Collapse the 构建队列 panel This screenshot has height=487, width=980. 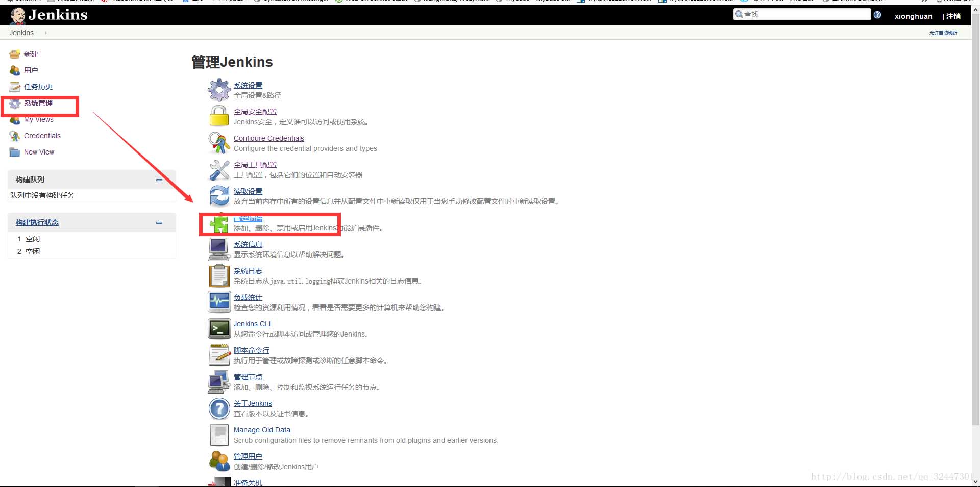[x=159, y=180]
